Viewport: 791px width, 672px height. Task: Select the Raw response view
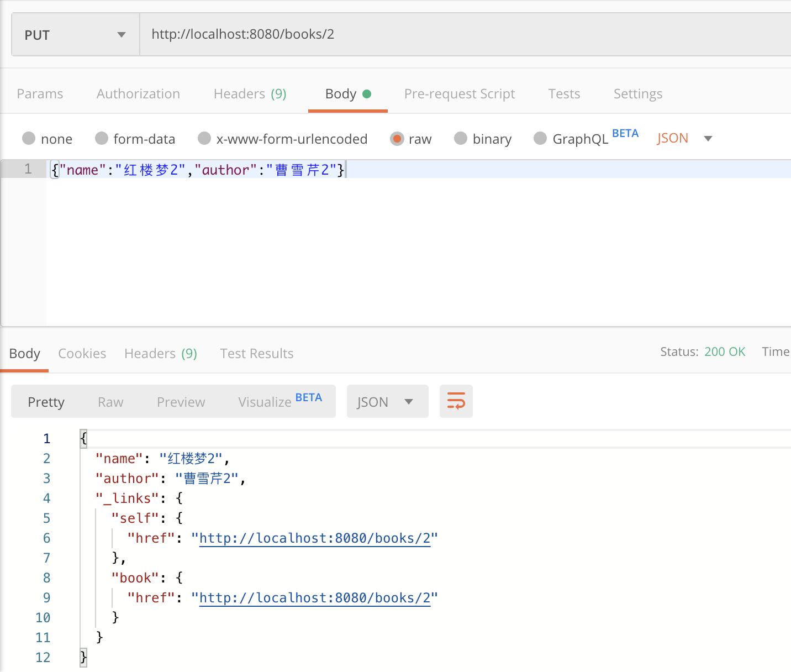110,402
